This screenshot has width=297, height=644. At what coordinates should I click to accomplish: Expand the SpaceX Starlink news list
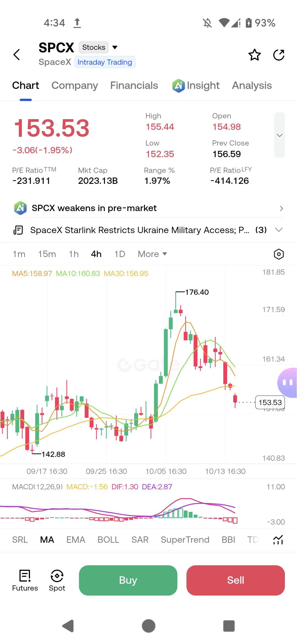coord(279,230)
